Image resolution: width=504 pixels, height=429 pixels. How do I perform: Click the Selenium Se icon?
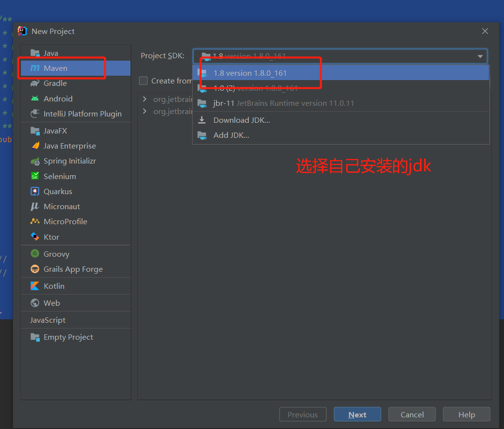click(35, 176)
